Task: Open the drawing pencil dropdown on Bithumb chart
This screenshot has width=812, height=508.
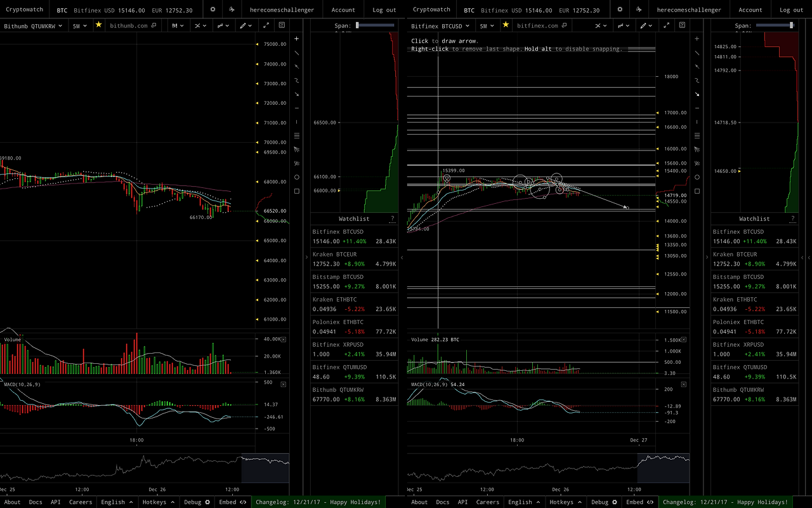Action: coord(245,26)
